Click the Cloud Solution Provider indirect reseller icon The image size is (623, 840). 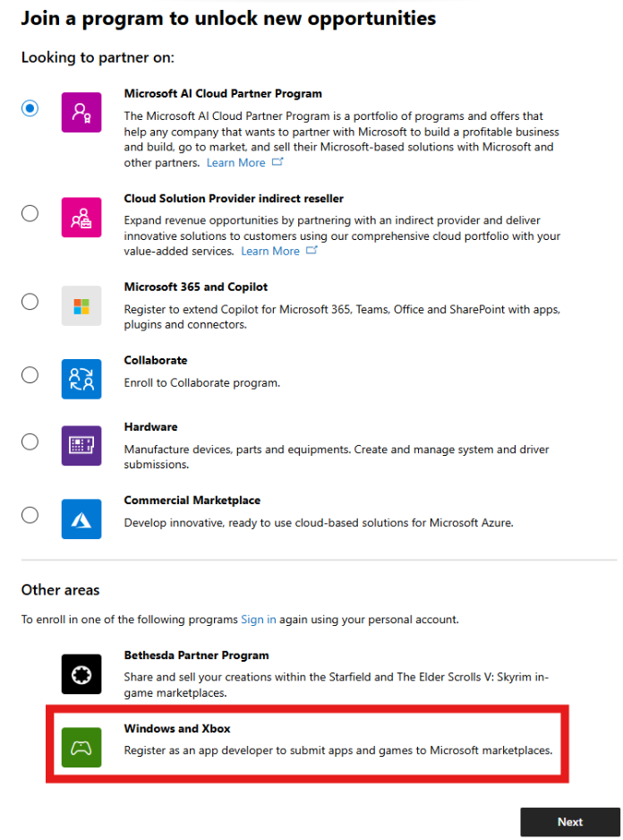tap(81, 218)
